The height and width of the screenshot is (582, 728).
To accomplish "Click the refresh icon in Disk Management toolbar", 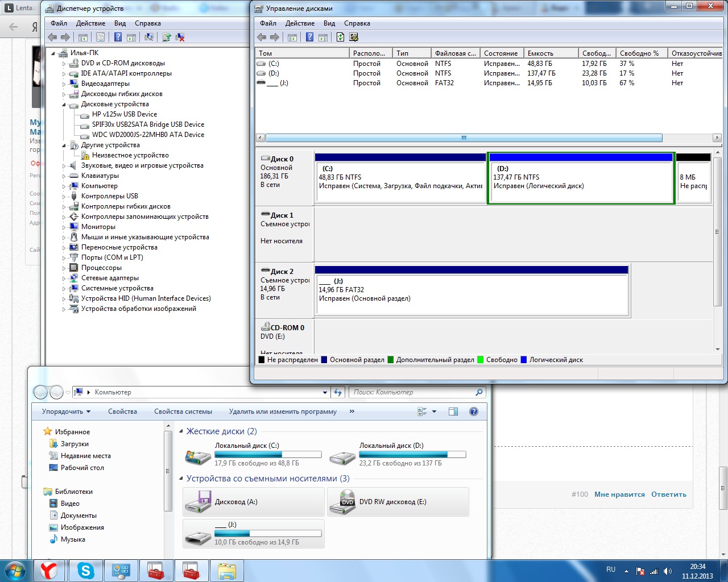I will [340, 38].
